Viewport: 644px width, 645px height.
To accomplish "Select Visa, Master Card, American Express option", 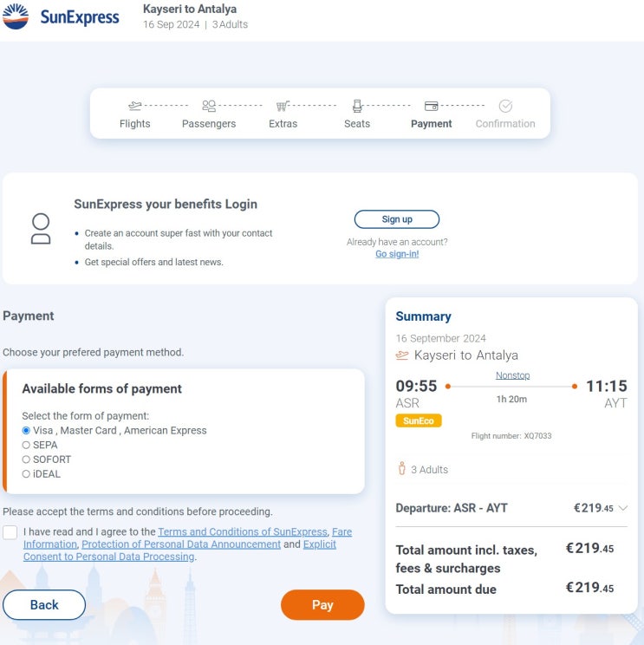I will pos(26,430).
